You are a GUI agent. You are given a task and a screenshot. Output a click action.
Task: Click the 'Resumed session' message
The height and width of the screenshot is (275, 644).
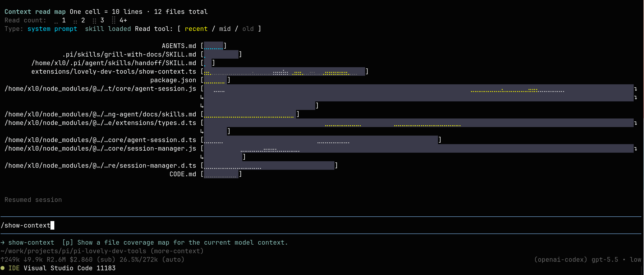coord(33,200)
